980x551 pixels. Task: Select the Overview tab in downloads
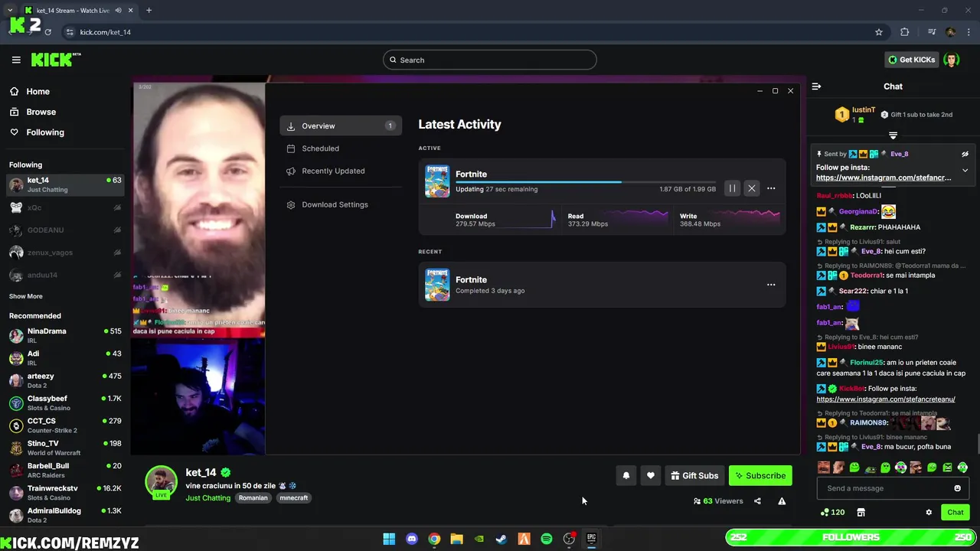[341, 126]
